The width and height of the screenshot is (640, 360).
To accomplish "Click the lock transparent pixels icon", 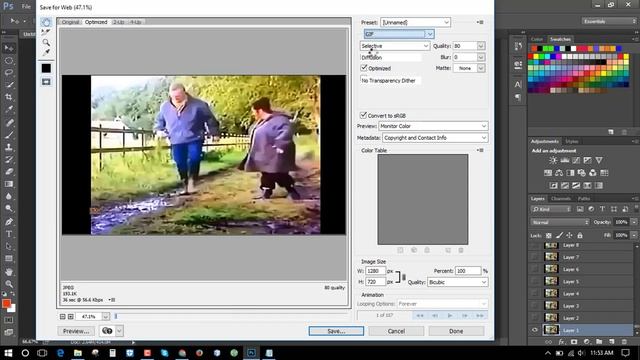I will (549, 236).
